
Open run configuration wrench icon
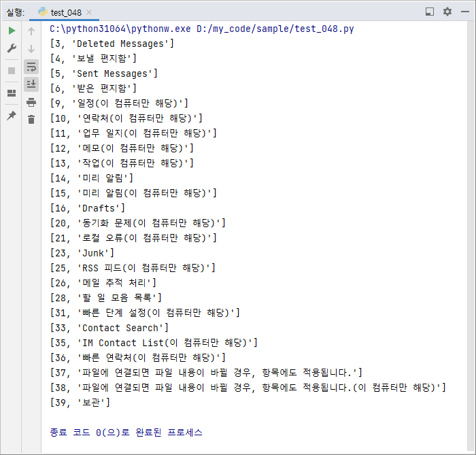click(12, 48)
